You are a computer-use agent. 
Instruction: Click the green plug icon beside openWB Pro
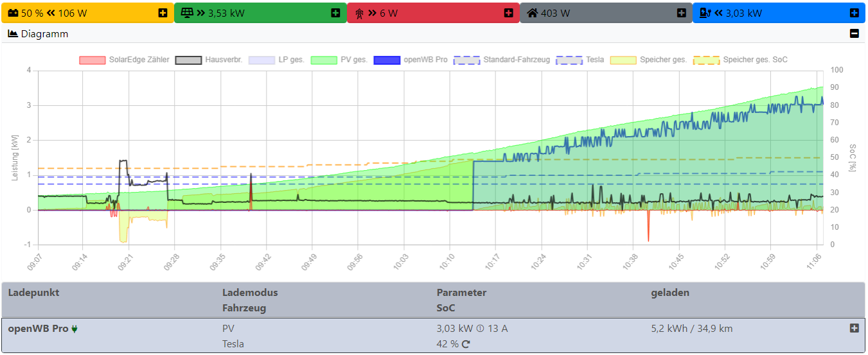75,329
